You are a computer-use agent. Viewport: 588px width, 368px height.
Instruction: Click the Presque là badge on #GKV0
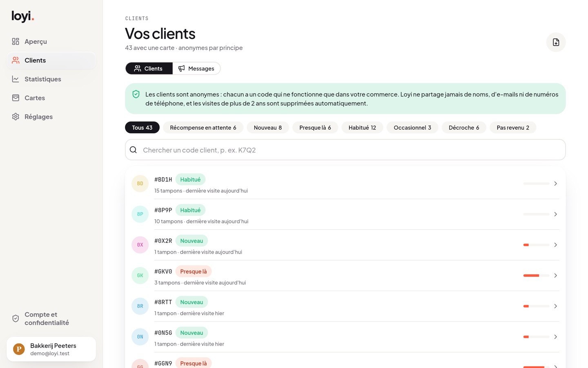point(194,272)
